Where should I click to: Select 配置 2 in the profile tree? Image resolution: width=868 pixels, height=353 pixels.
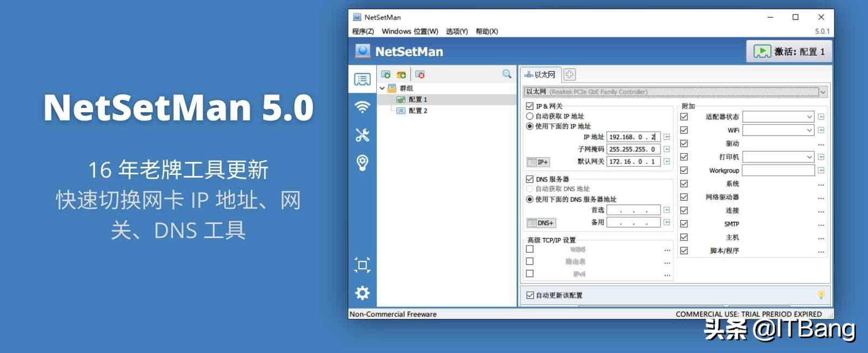[x=418, y=111]
